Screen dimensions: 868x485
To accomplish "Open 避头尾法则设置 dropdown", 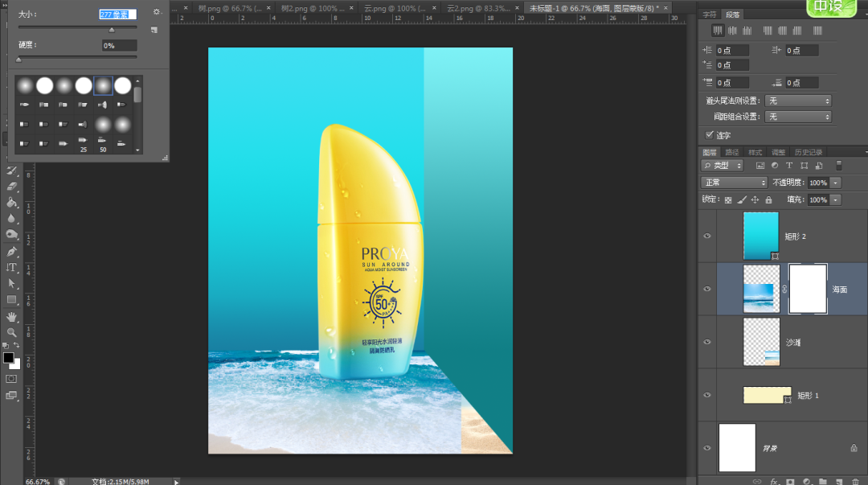I will [798, 101].
